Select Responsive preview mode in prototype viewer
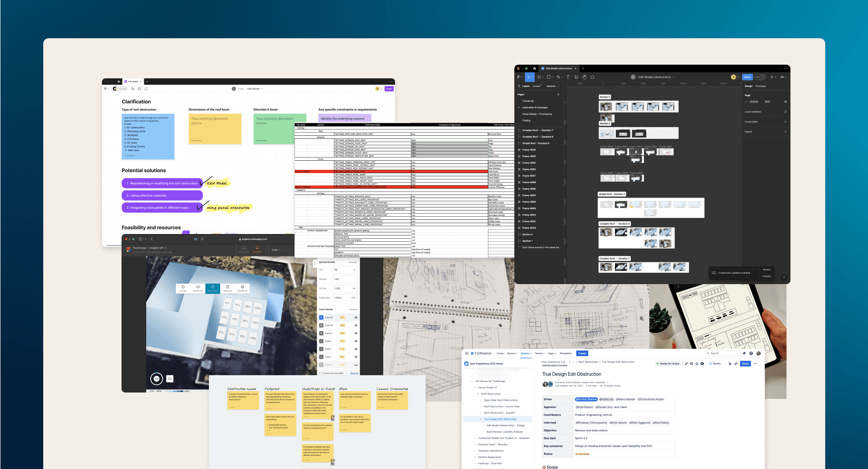 pyautogui.click(x=244, y=249)
